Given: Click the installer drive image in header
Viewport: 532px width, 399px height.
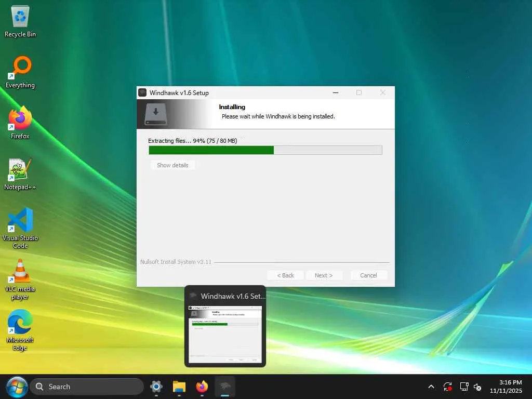Looking at the screenshot, I should point(156,114).
